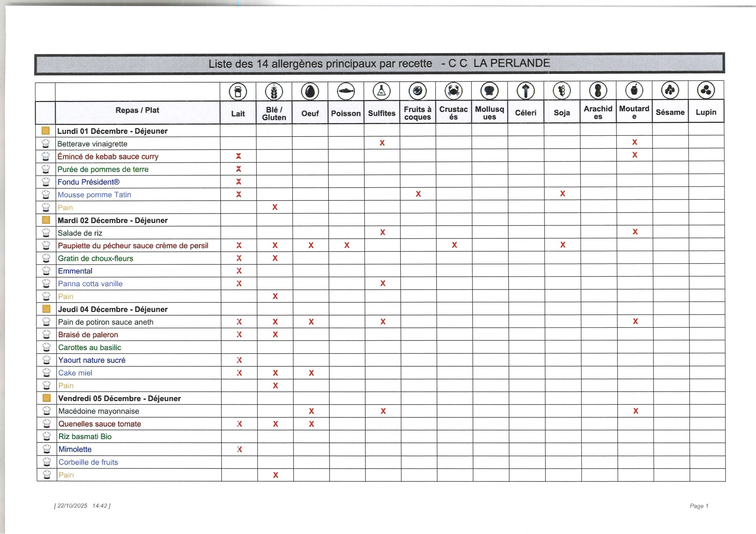756x534 pixels.
Task: Click the chef hat beside Betterave vinaigrette
Action: click(x=46, y=144)
